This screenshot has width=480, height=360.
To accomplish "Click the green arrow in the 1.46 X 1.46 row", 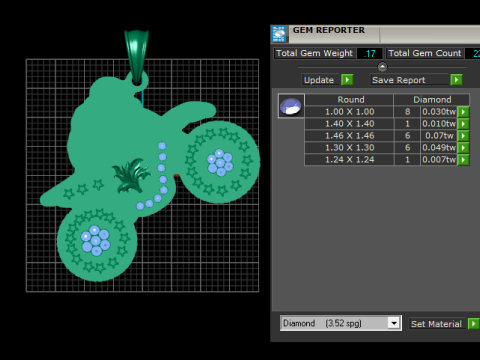I will tap(463, 136).
